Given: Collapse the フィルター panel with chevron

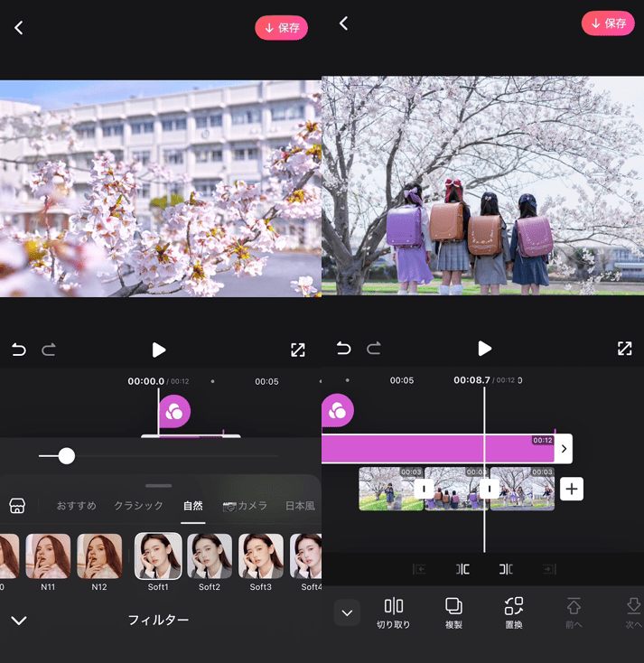Looking at the screenshot, I should (x=19, y=621).
